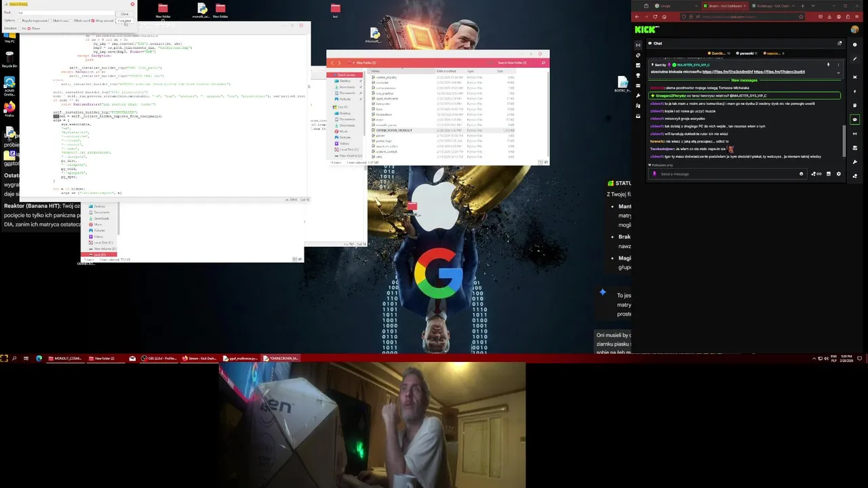
Task: Click the pencil edit icon in the right Kick sidebar
Action: click(854, 59)
